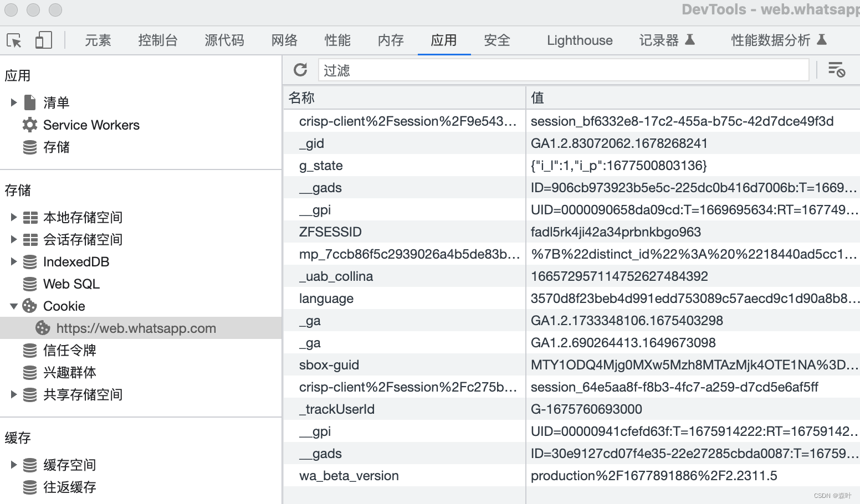Switch to the 控制台 tab

[x=158, y=40]
